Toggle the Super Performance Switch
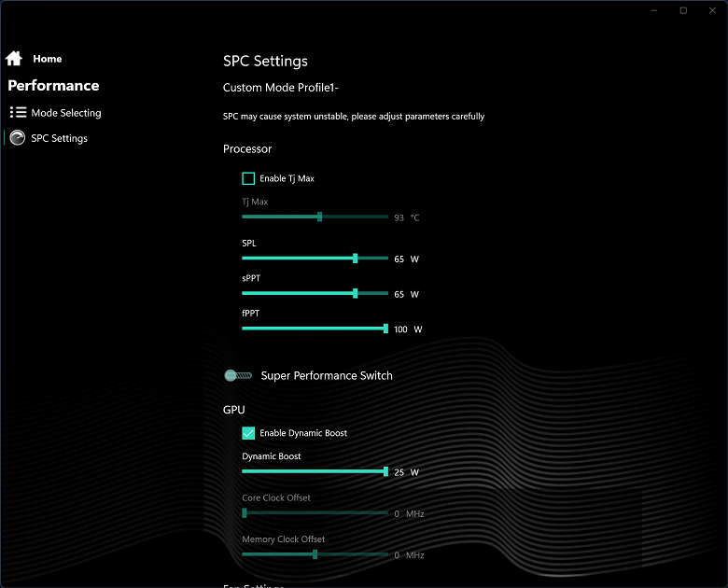Image resolution: width=728 pixels, height=588 pixels. pyautogui.click(x=238, y=375)
